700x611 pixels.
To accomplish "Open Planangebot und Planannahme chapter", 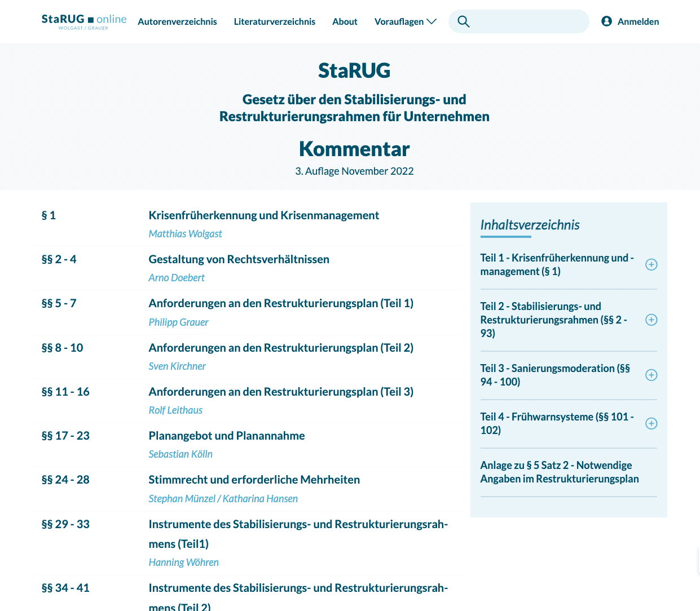I will click(226, 436).
